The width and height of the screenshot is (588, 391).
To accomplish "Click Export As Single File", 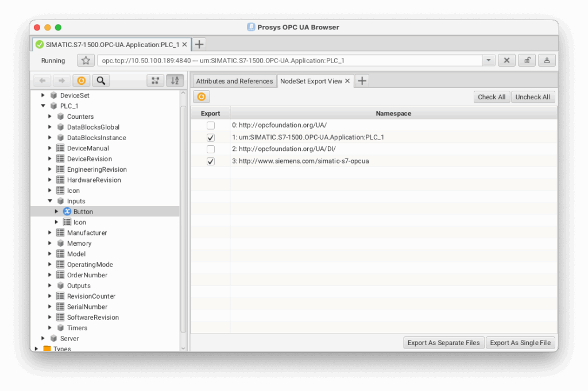I will pos(520,343).
